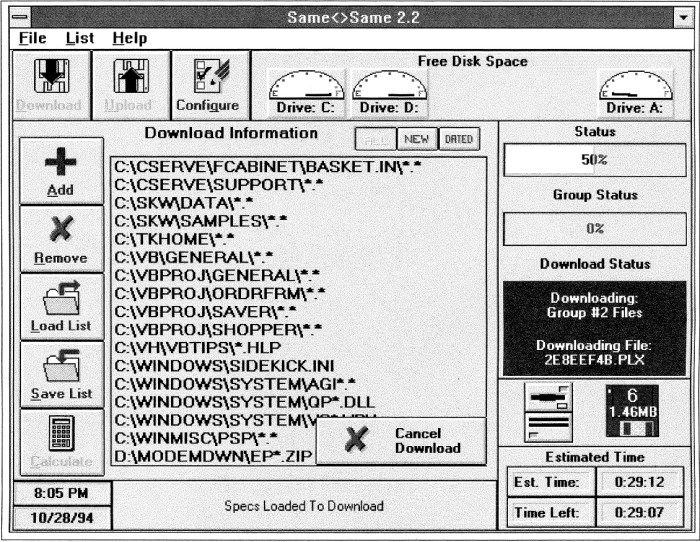
Task: Click the Status 50% progress bar
Action: 594,160
